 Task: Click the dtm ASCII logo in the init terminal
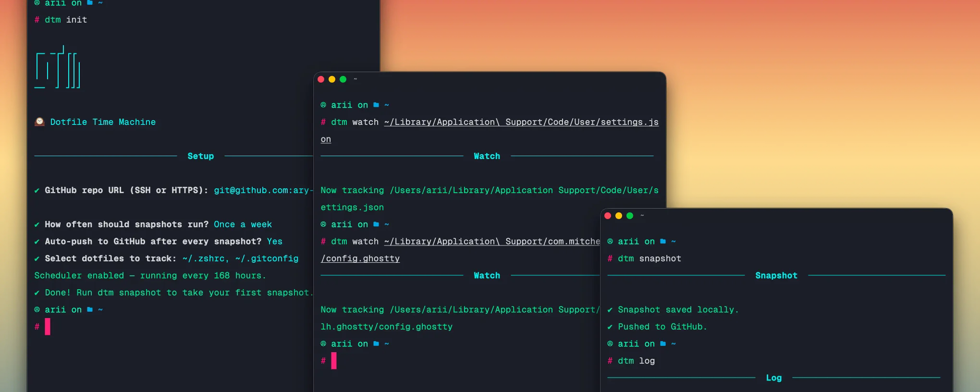point(57,67)
